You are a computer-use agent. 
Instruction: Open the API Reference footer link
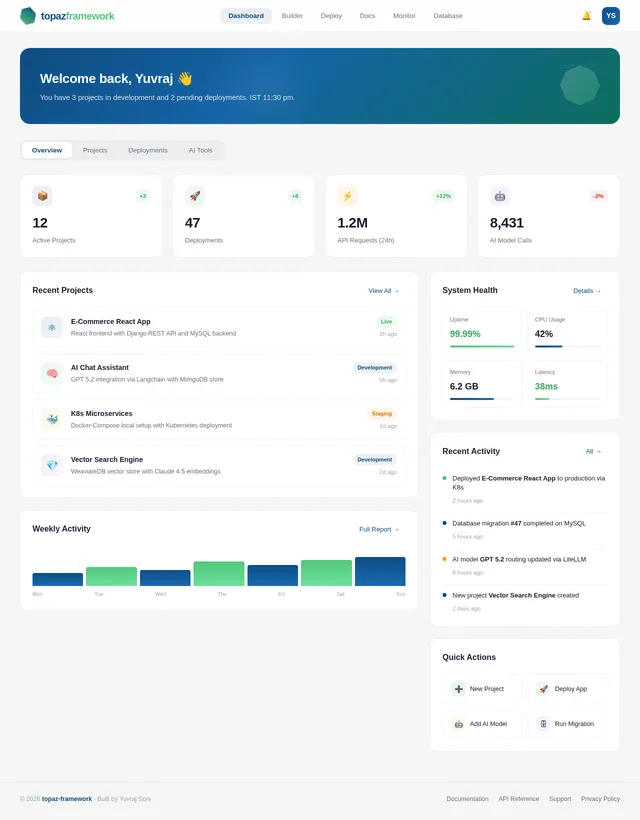[x=518, y=799]
